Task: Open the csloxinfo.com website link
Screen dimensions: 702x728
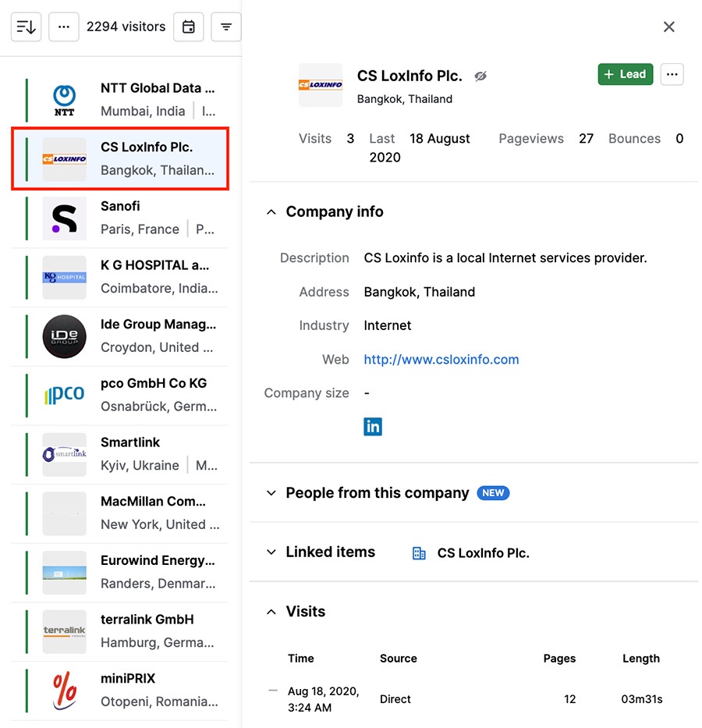Action: click(x=441, y=359)
